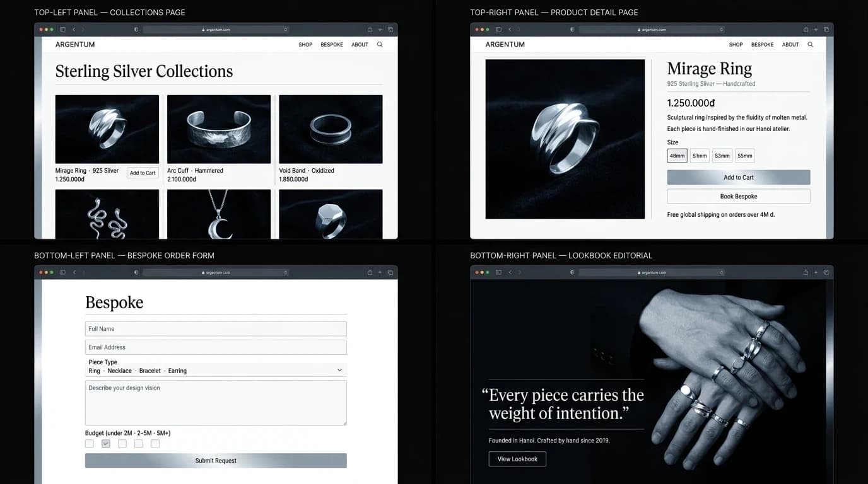
Task: Click the share icon in the Lookbook browser
Action: [806, 272]
